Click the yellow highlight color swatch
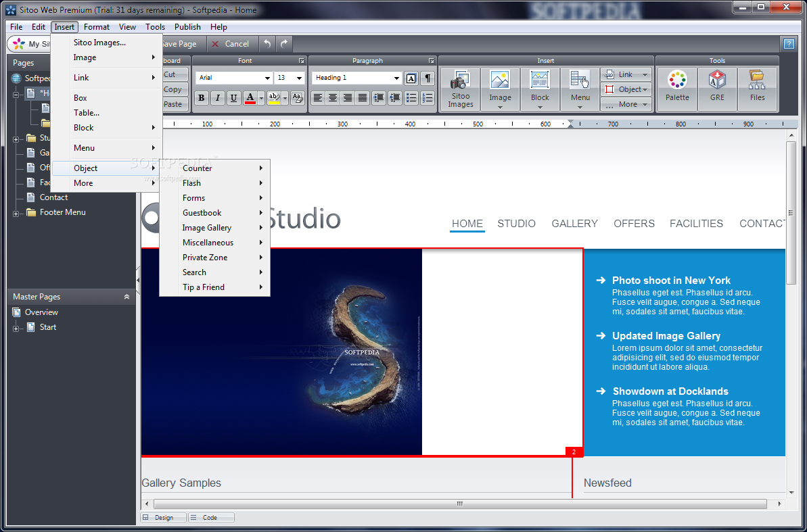 (275, 97)
